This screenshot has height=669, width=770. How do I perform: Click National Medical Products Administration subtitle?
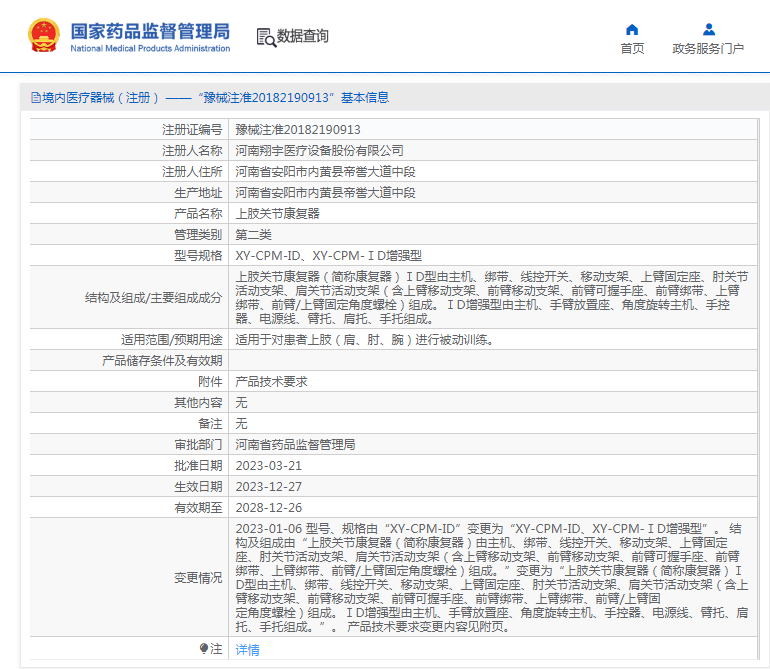150,48
